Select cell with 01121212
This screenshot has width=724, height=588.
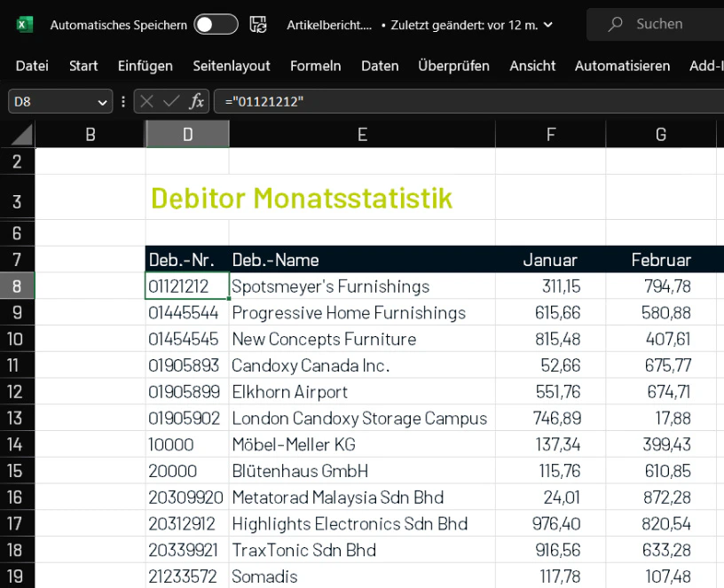(187, 286)
